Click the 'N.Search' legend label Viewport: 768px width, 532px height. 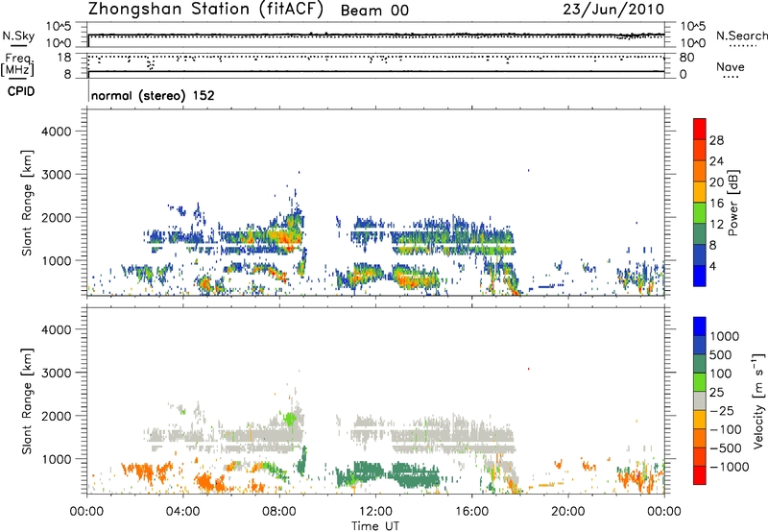[x=741, y=36]
